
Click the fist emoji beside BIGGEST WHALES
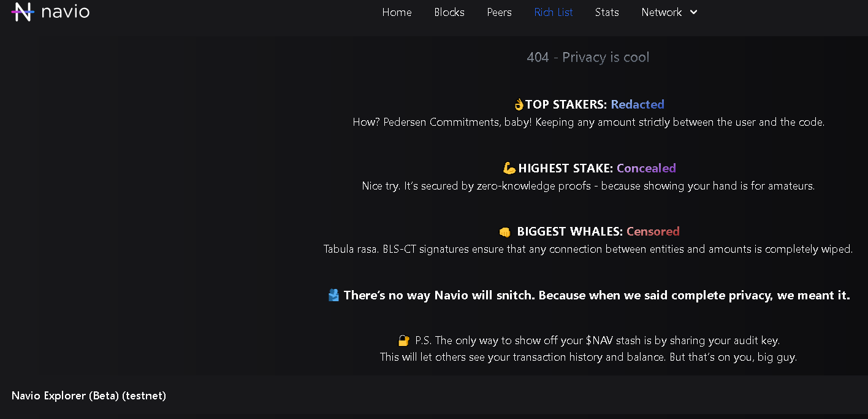[505, 232]
